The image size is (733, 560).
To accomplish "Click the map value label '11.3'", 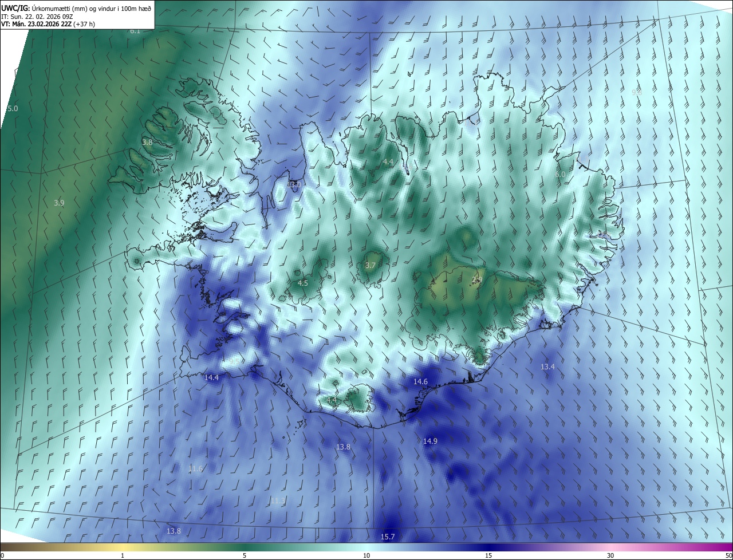I will (x=278, y=500).
